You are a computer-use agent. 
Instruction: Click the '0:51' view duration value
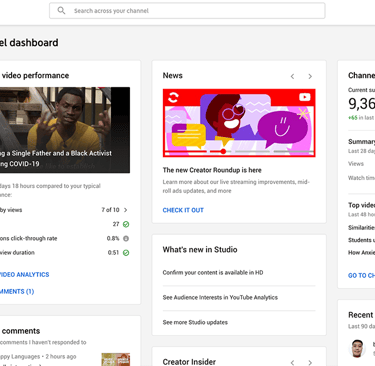pyautogui.click(x=113, y=253)
